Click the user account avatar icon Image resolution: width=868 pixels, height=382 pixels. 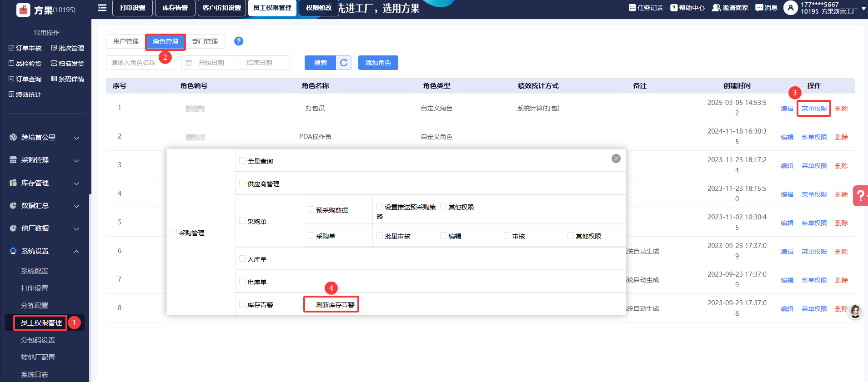click(x=791, y=8)
